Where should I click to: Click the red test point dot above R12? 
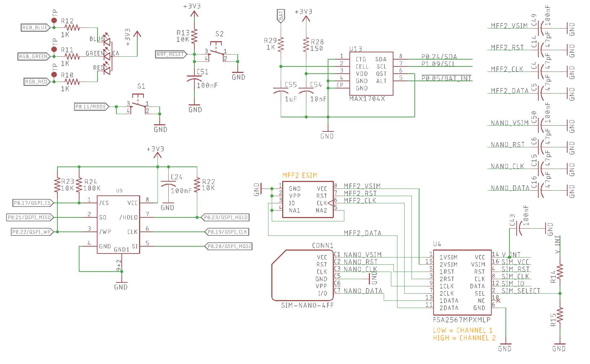[54, 20]
